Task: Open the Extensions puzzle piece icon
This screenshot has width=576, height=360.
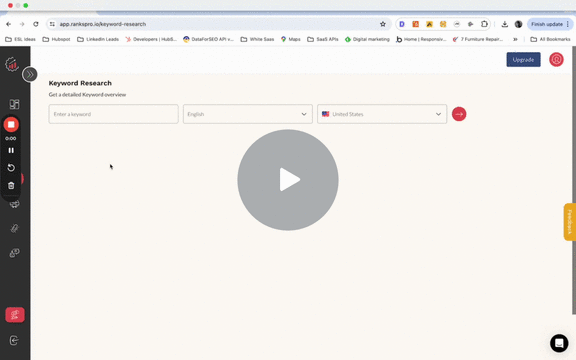Action: click(484, 24)
